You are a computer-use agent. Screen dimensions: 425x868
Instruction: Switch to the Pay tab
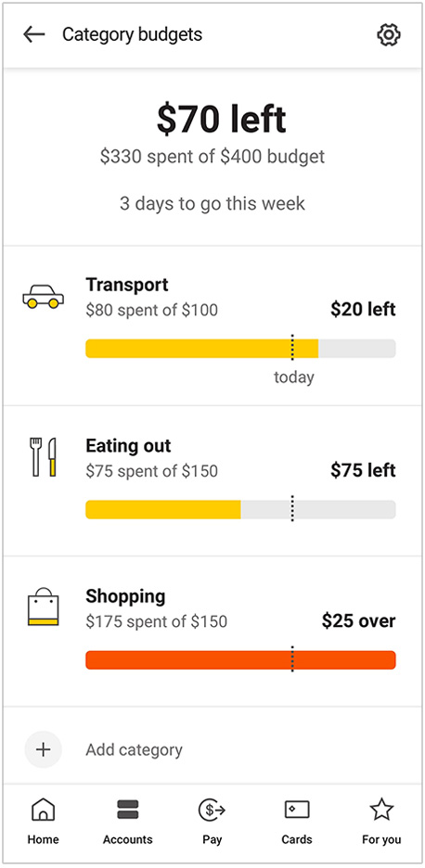pyautogui.click(x=212, y=822)
